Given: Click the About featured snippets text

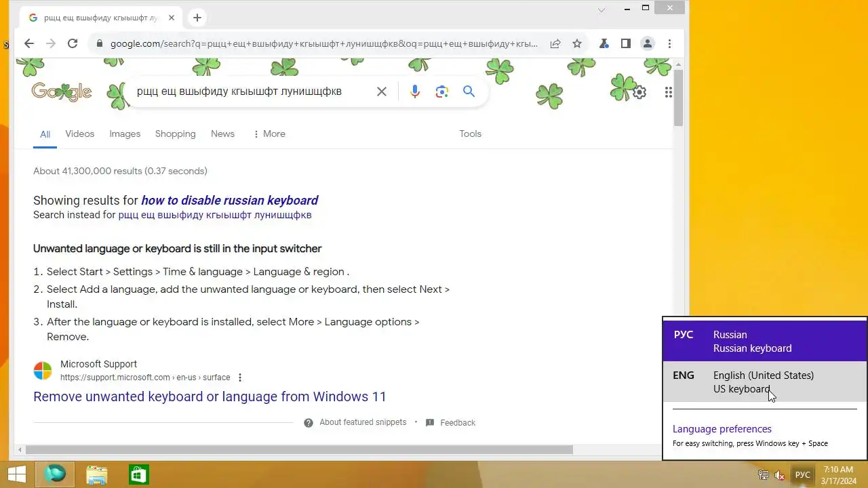Looking at the screenshot, I should click(x=363, y=422).
